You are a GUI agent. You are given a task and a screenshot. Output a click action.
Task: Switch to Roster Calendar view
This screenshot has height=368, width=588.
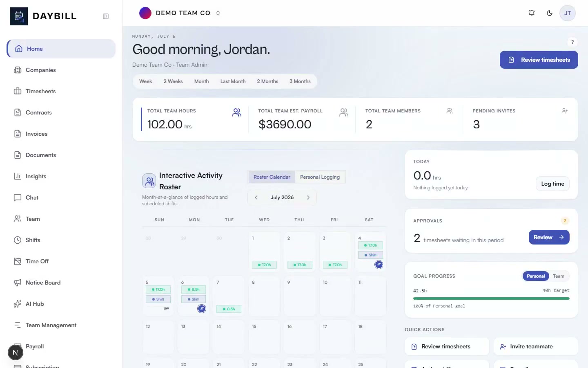(x=272, y=177)
